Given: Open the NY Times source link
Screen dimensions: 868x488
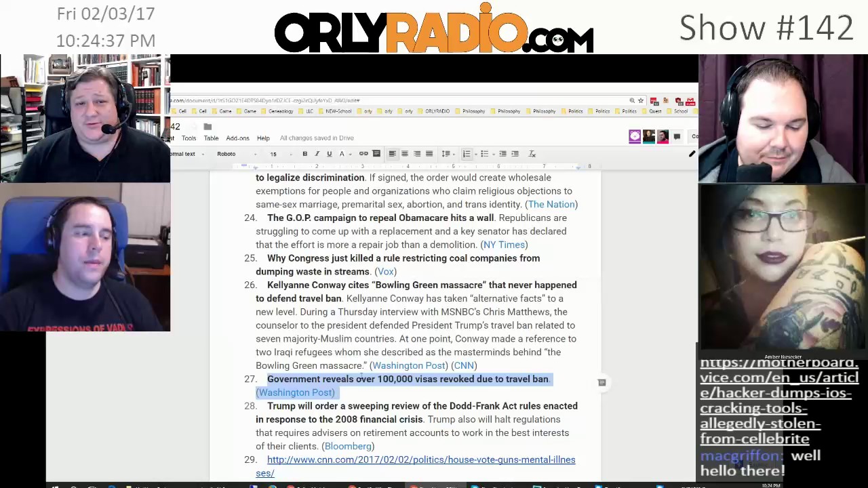Looking at the screenshot, I should (504, 245).
